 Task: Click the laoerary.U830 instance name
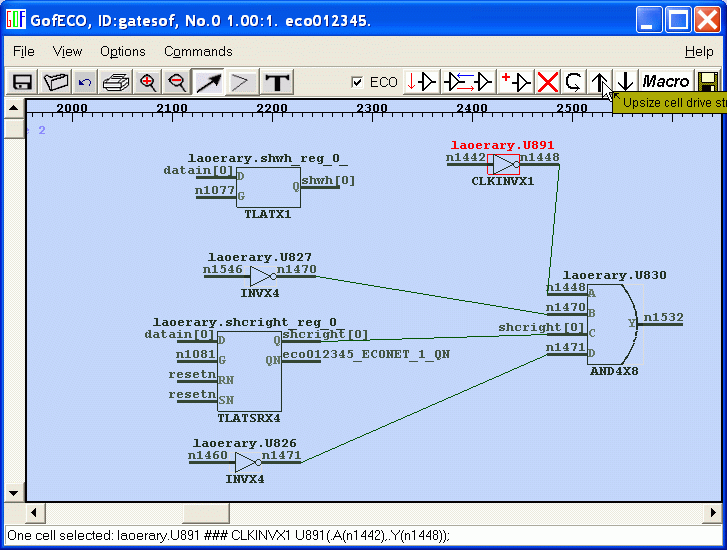[614, 275]
